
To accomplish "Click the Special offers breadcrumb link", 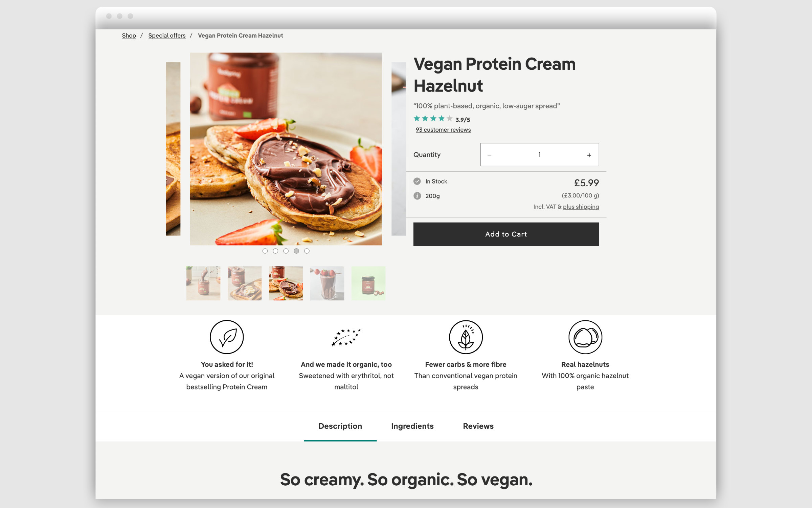I will tap(166, 35).
